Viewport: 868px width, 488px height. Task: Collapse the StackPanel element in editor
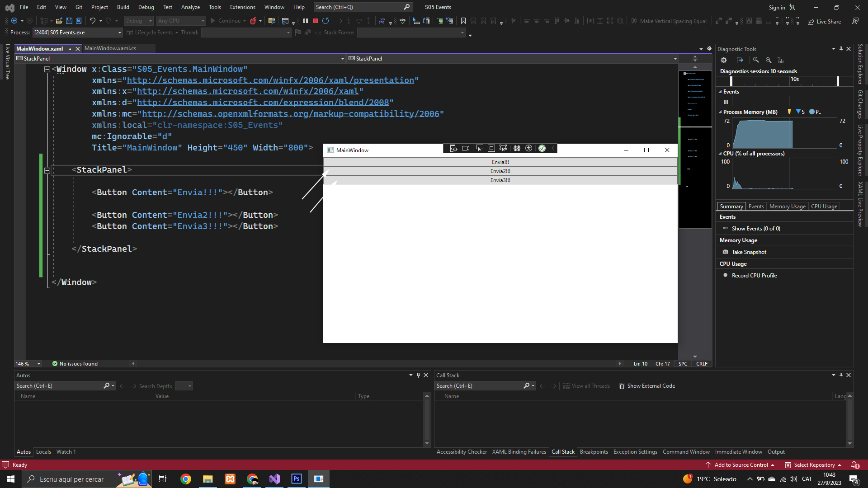[47, 170]
